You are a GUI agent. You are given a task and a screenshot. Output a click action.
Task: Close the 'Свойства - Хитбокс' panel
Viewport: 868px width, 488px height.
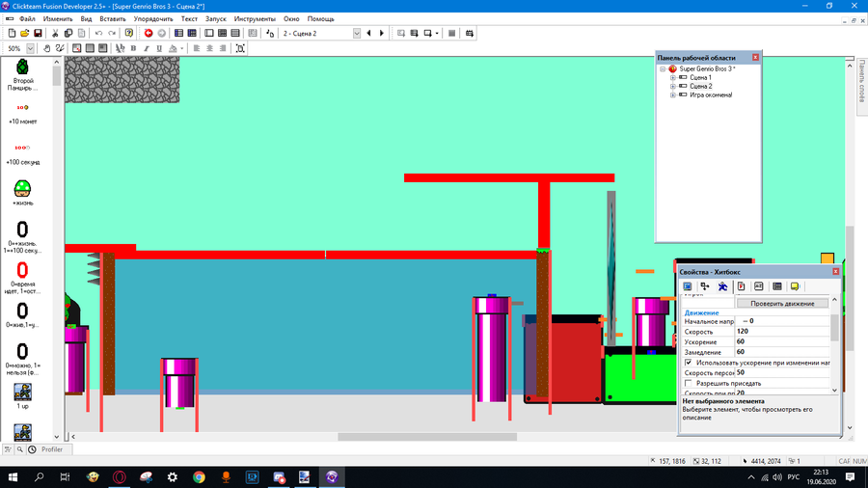(836, 272)
